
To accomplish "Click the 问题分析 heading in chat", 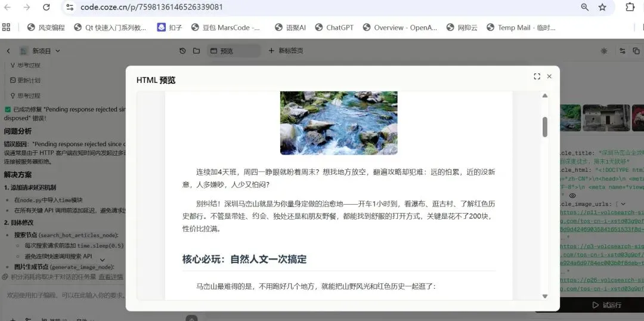I will [x=18, y=131].
